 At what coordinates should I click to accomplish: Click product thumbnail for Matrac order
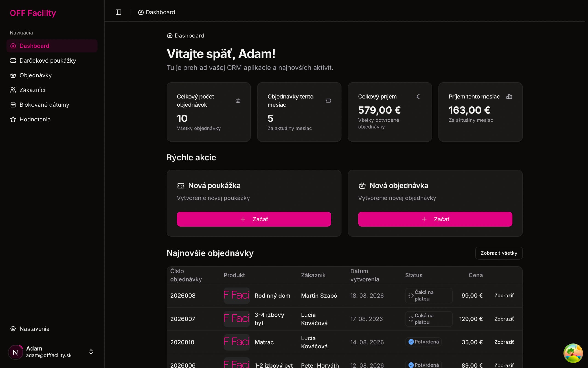pos(237,342)
